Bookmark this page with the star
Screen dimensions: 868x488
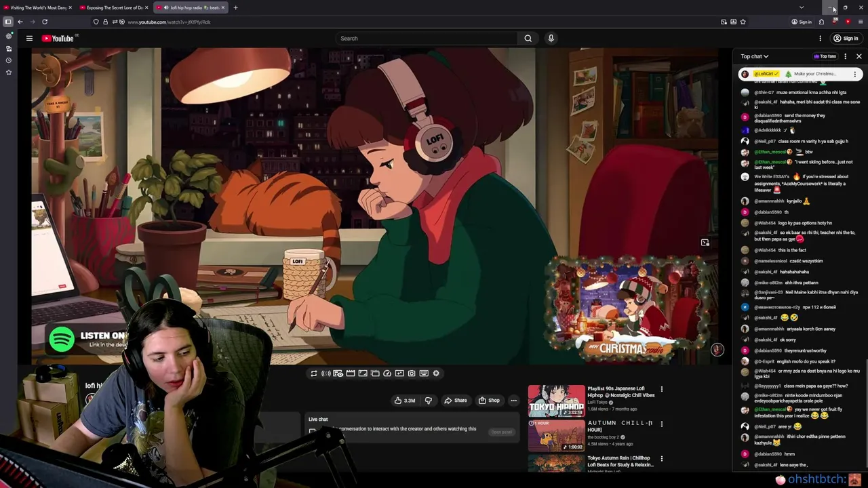pyautogui.click(x=743, y=22)
